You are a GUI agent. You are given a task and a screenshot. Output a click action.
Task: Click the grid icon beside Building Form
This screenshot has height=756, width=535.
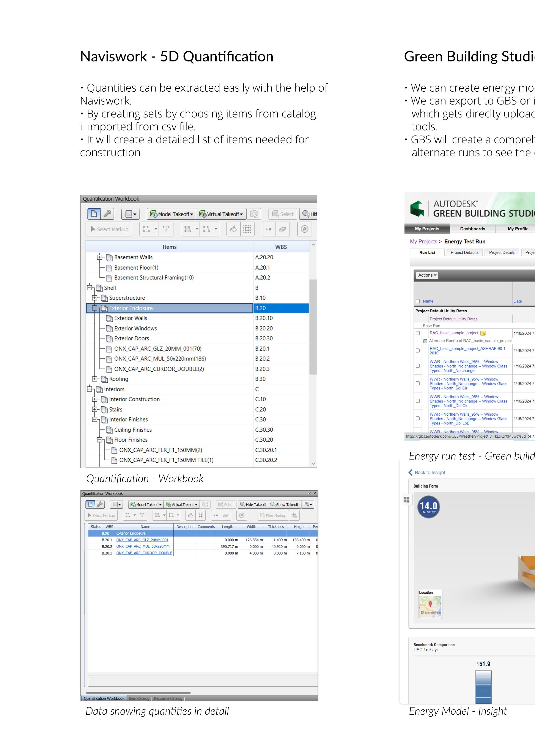[406, 500]
